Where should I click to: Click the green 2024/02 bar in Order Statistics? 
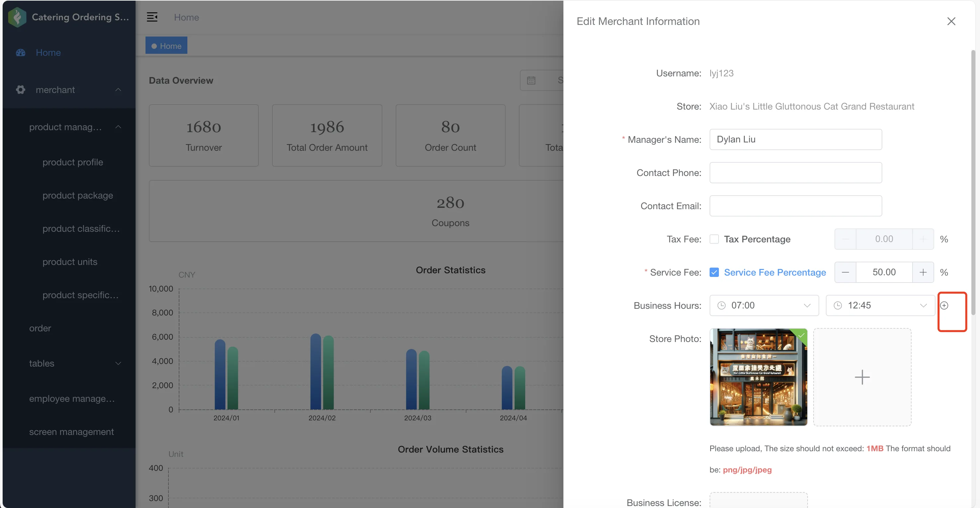coord(328,373)
